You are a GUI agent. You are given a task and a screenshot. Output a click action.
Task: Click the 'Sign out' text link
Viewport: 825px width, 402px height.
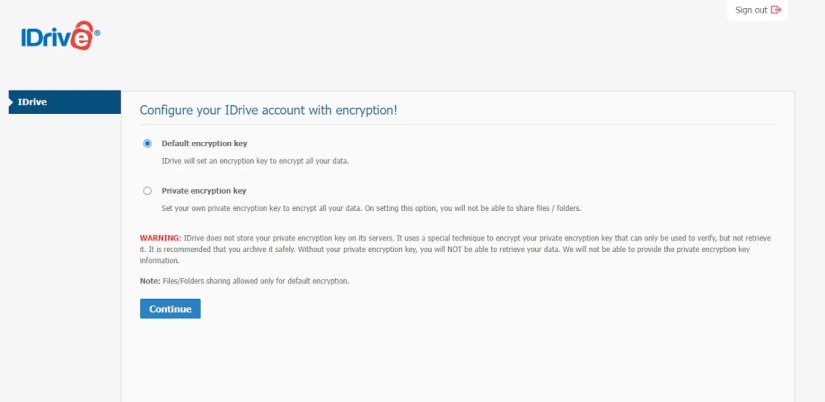[x=750, y=10]
